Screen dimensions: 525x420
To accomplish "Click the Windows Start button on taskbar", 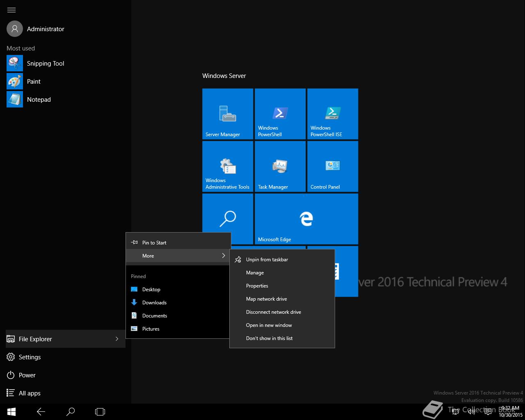I will click(x=11, y=412).
